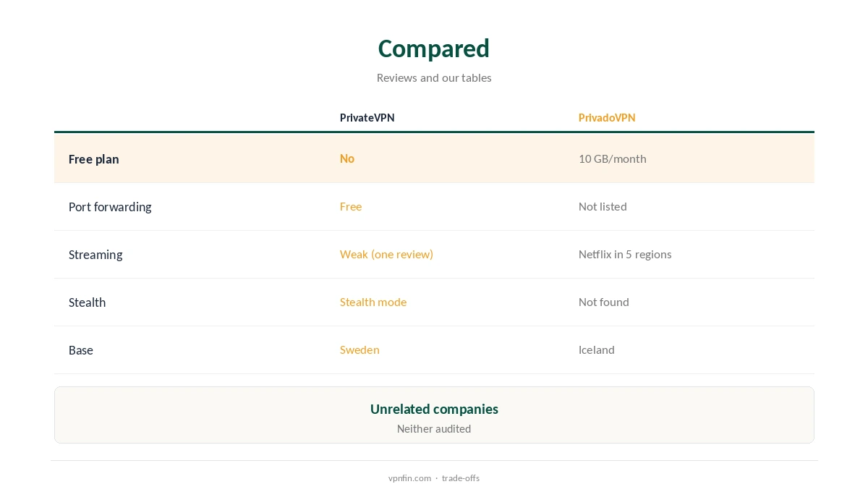Click the 'Not listed' cell
This screenshot has width=868, height=492.
pos(603,206)
